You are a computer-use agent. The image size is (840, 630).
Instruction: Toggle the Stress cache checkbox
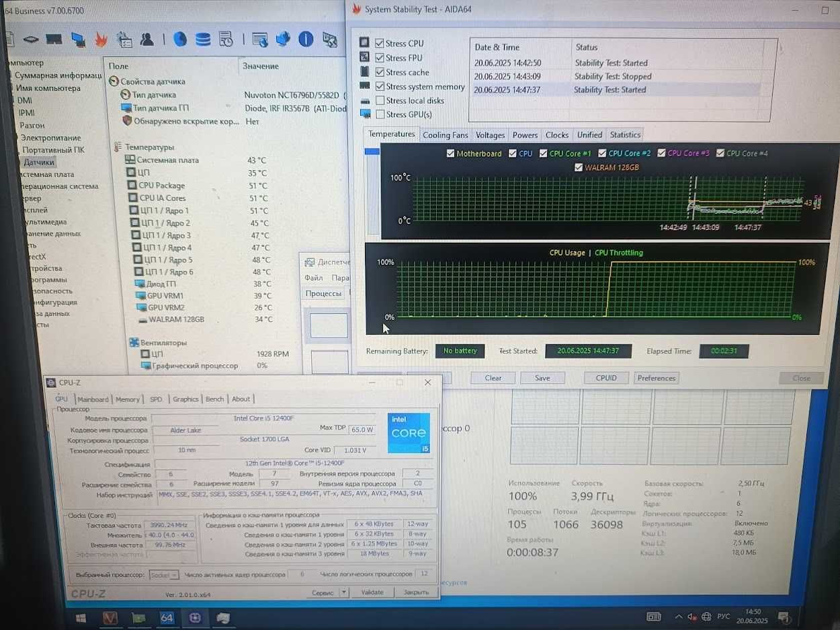(380, 72)
